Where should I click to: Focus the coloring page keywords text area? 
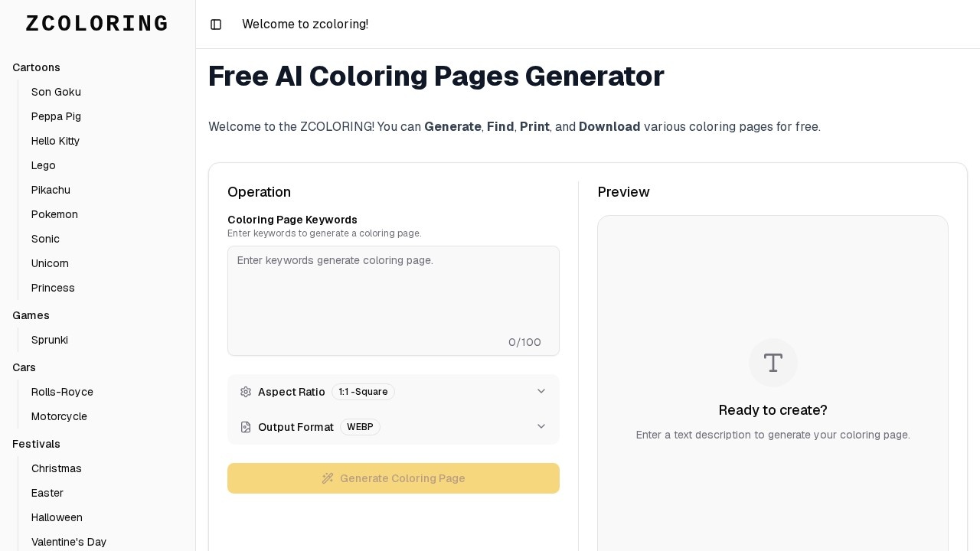[394, 301]
